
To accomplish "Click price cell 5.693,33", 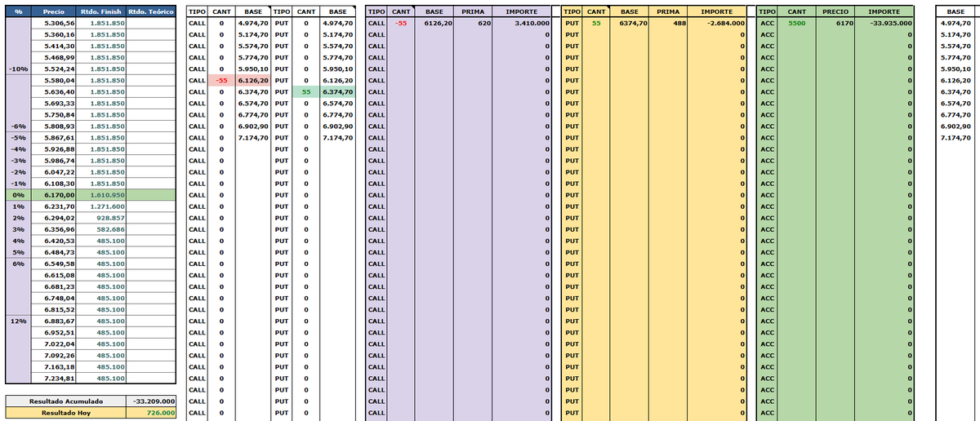I will point(54,104).
